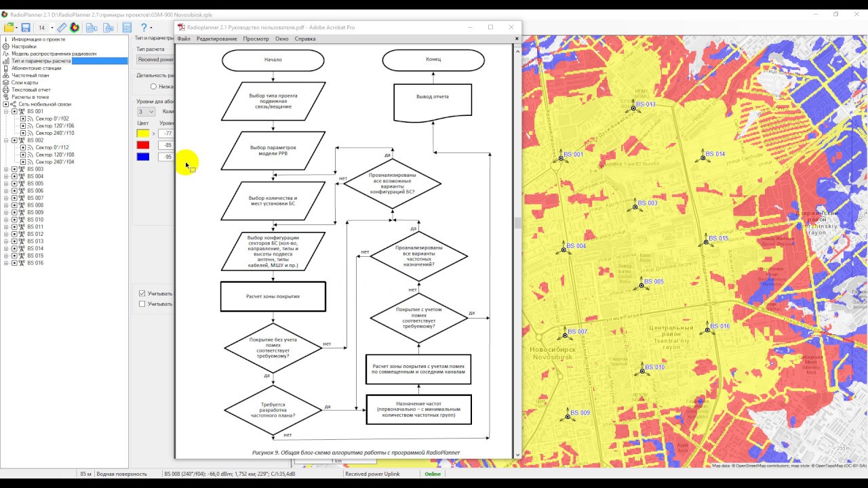Click the base station BS 004 map marker

coord(563,249)
